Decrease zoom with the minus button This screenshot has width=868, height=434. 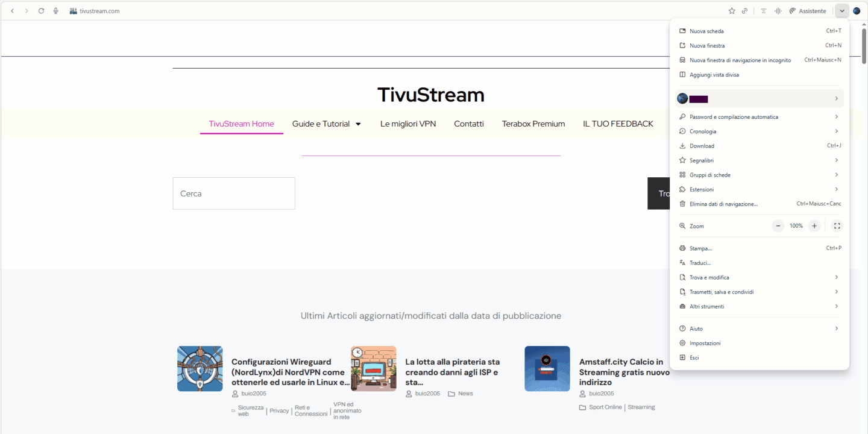778,226
